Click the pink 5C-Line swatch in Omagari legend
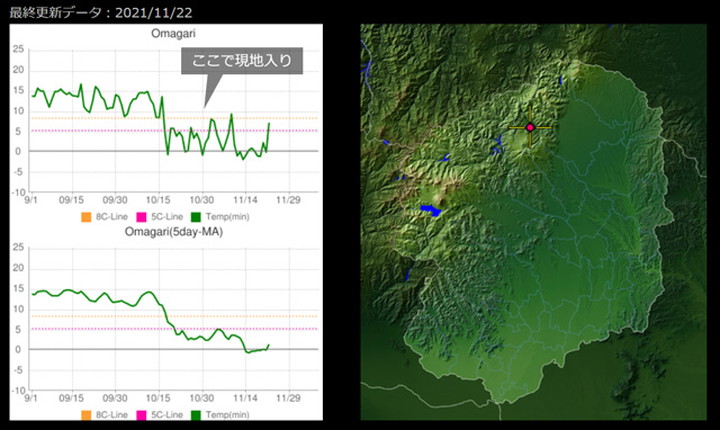The width and height of the screenshot is (720, 430). click(141, 217)
